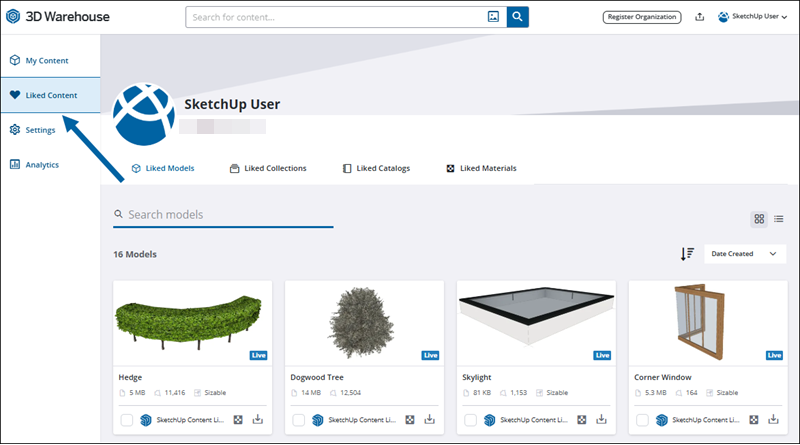Open Settings in sidebar
The width and height of the screenshot is (800, 445).
click(51, 130)
